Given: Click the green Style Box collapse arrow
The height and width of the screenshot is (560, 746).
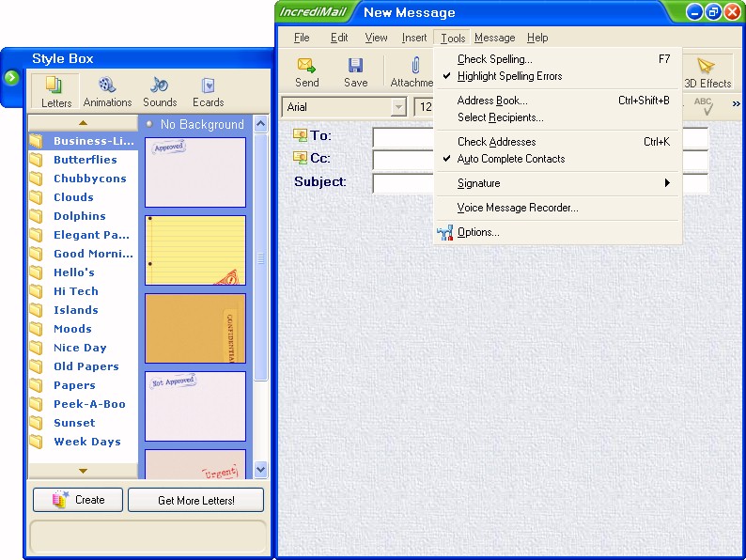Looking at the screenshot, I should 10,77.
